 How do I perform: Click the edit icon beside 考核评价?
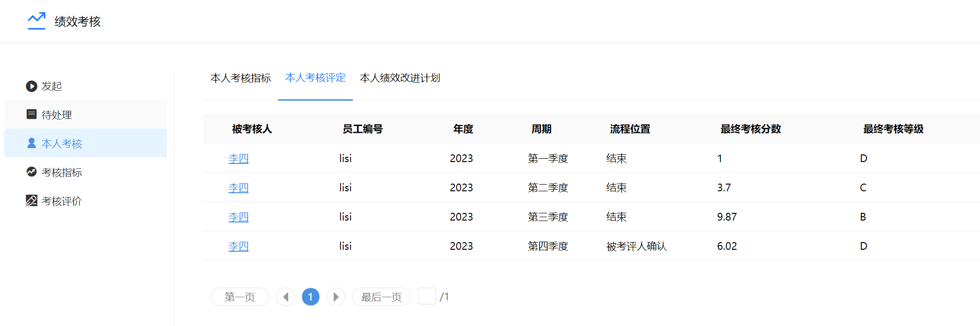(x=32, y=200)
